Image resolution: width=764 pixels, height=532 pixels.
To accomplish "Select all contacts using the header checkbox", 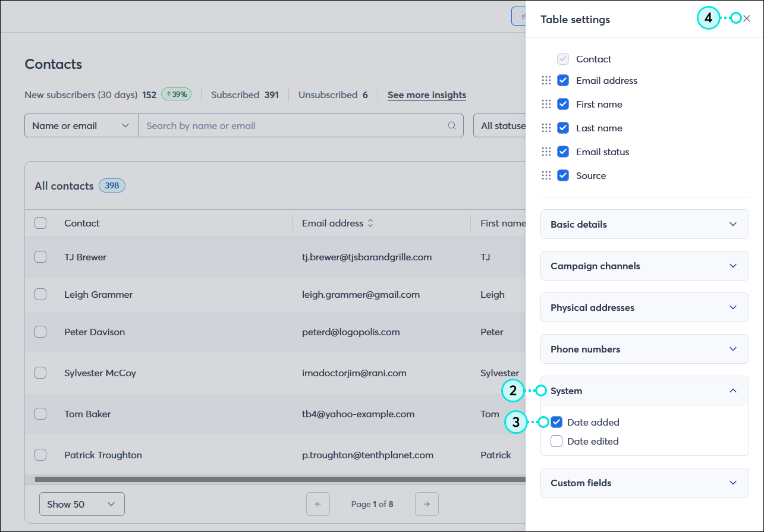I will pos(40,223).
